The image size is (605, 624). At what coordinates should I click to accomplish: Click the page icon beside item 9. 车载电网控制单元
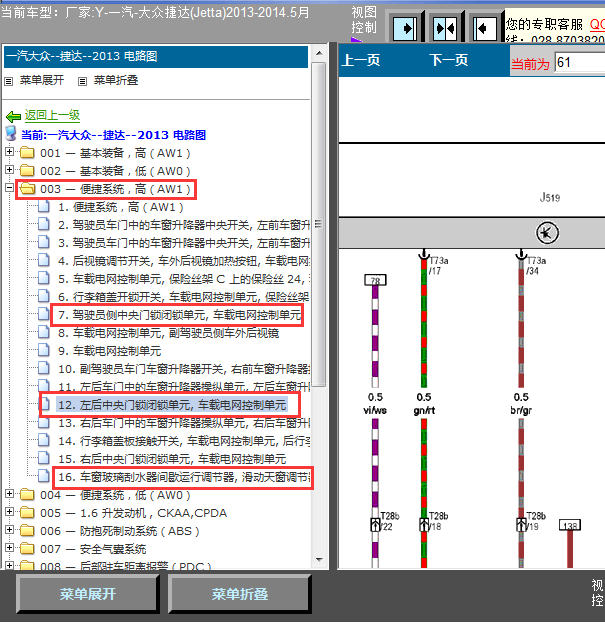(44, 350)
